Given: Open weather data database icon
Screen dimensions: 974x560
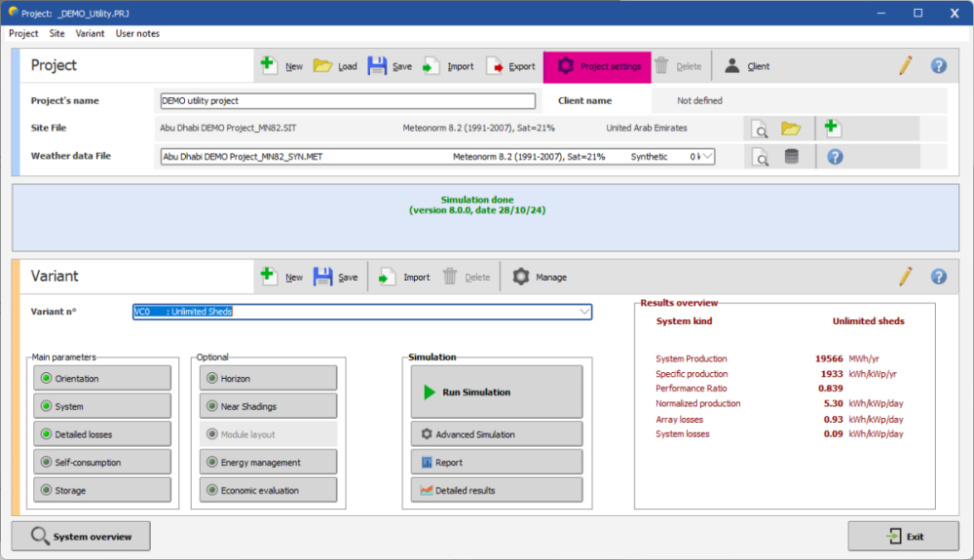Looking at the screenshot, I should 791,157.
